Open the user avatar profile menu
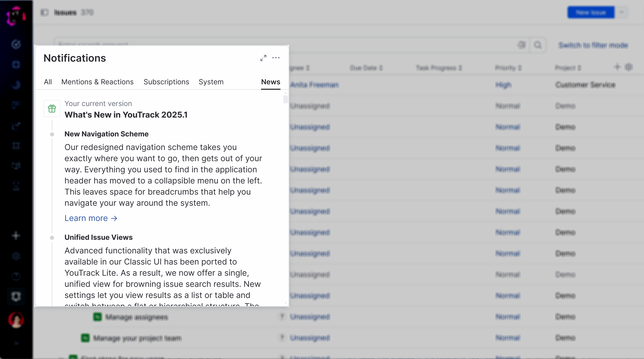 pyautogui.click(x=16, y=320)
